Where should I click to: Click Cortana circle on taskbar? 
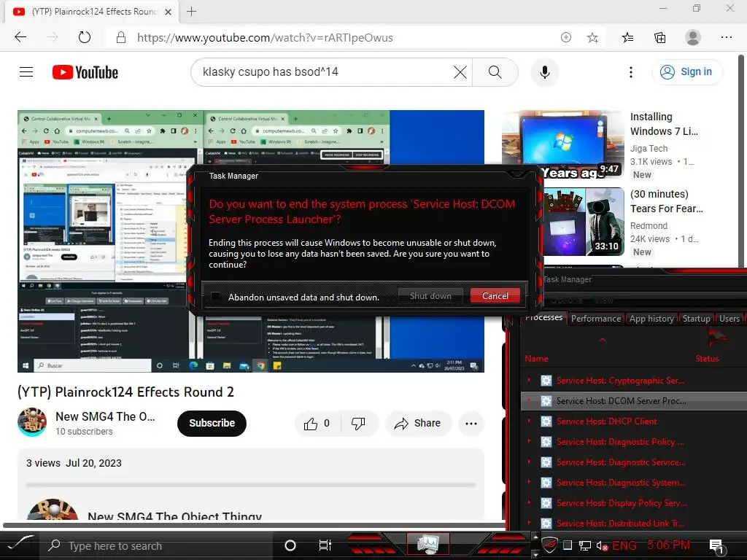pos(290,545)
